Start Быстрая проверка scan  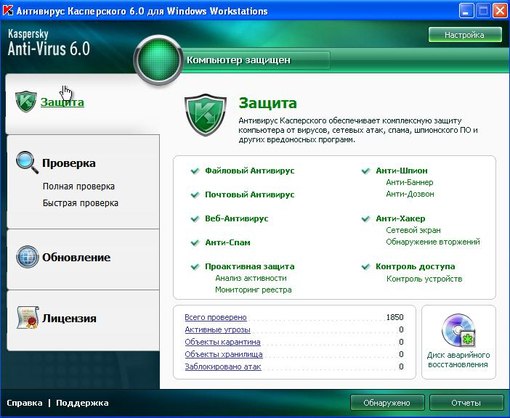pos(80,203)
